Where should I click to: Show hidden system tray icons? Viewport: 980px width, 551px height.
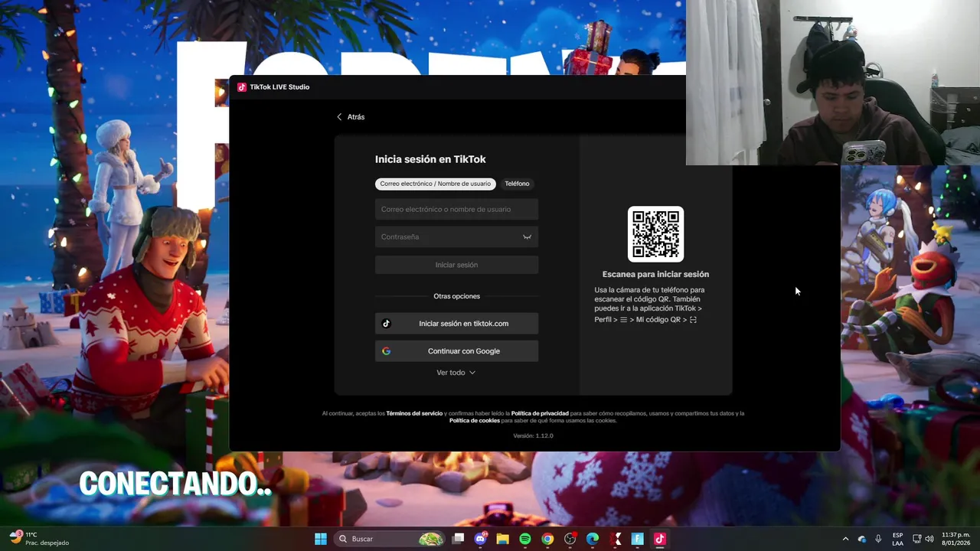845,539
